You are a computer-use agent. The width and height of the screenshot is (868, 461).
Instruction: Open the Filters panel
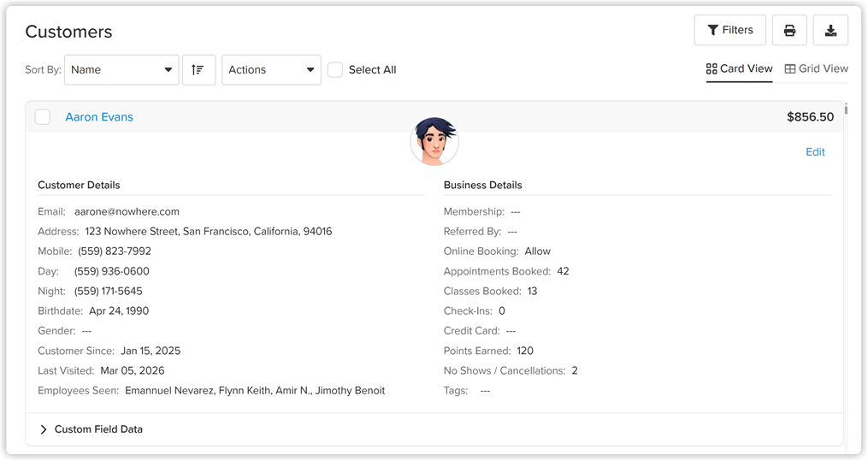point(729,30)
